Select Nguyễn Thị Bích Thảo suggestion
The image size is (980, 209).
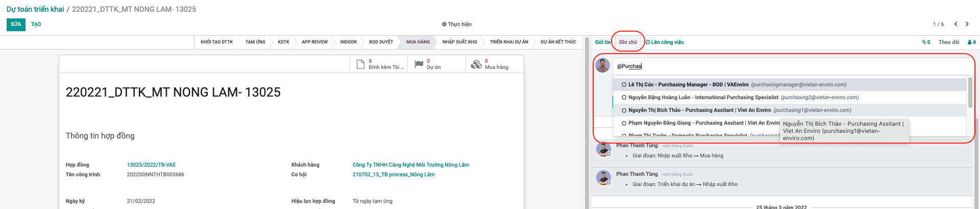[789, 110]
